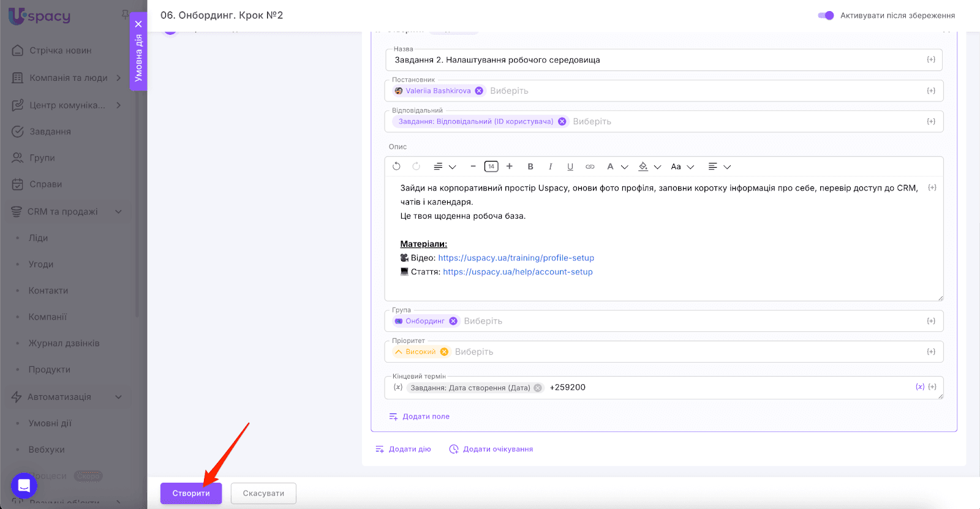
Task: Decrease font size with the minus icon
Action: [473, 167]
